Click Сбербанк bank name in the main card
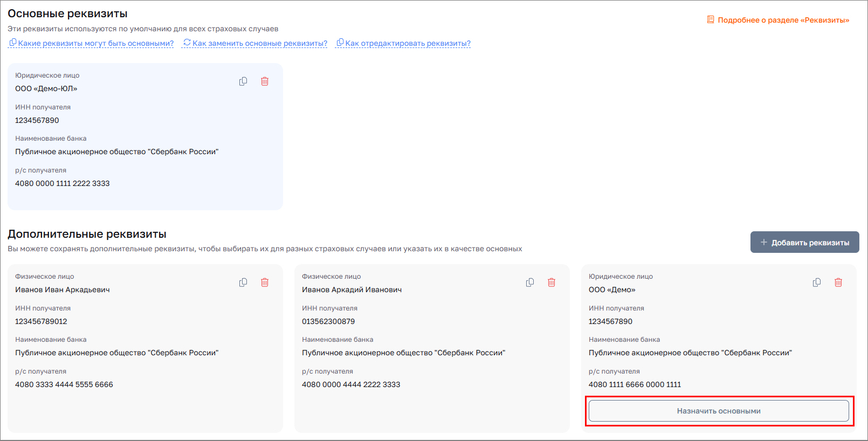The image size is (868, 441). (117, 151)
